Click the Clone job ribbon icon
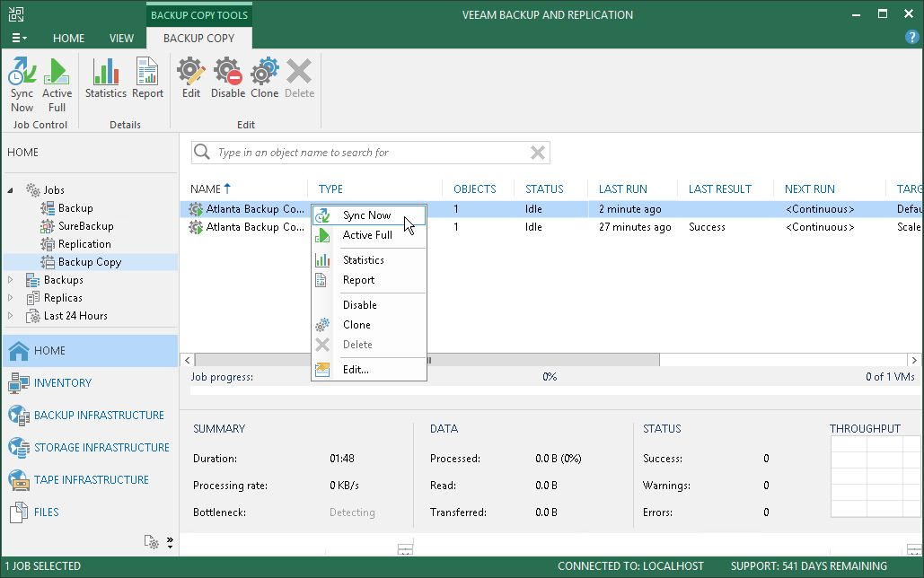Screen dimensions: 924x578 pos(265,78)
